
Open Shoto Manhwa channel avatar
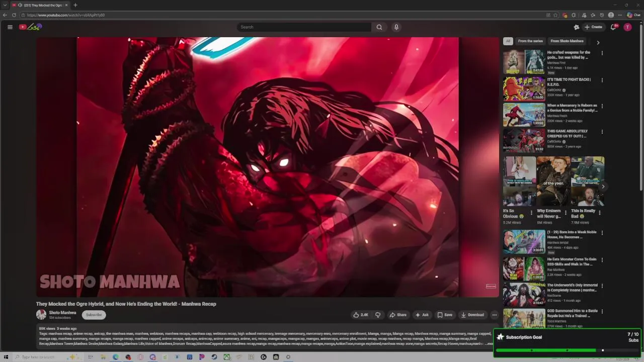pyautogui.click(x=41, y=315)
